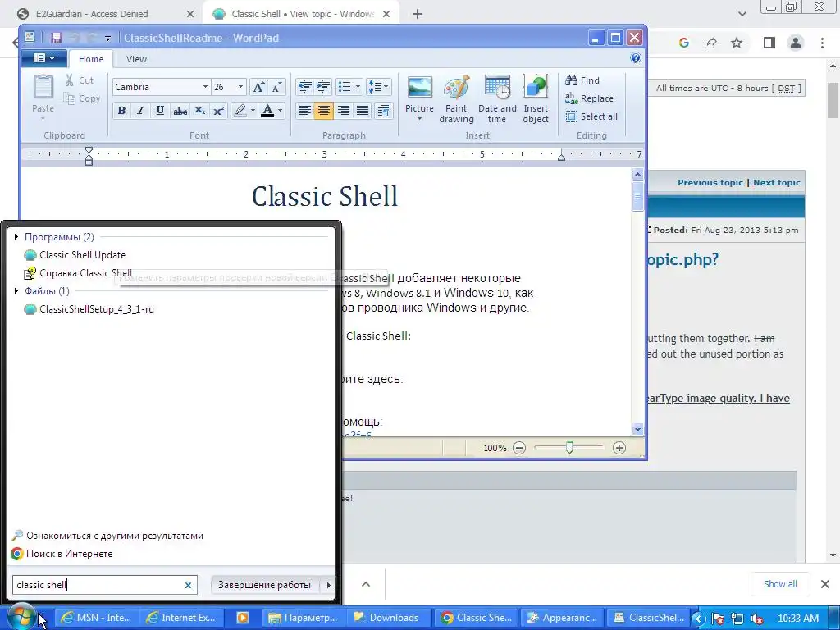
Task: Click the Find button
Action: (x=582, y=80)
